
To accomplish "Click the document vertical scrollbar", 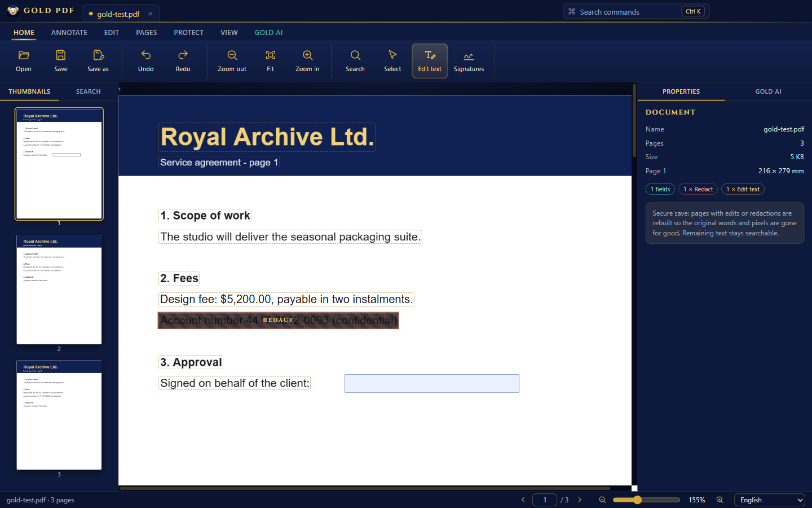I will coord(634,121).
